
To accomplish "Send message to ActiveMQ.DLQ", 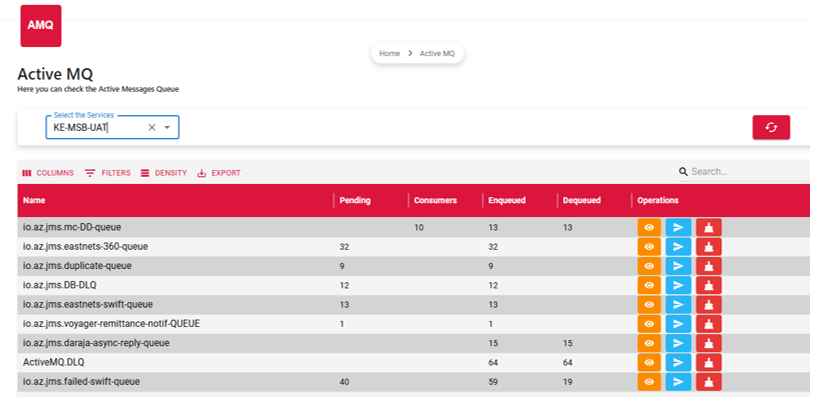I will (678, 363).
